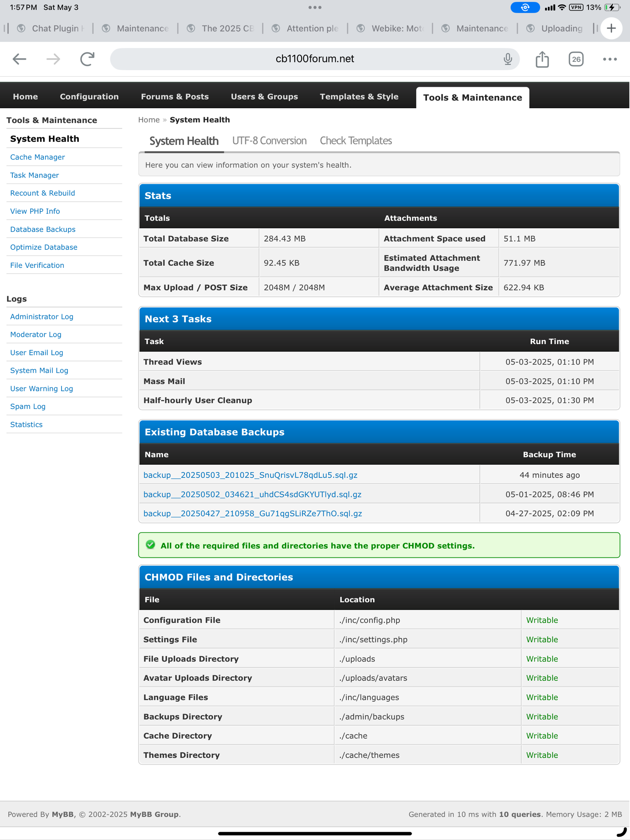Click the Home breadcrumb link
630x840 pixels.
pos(149,120)
